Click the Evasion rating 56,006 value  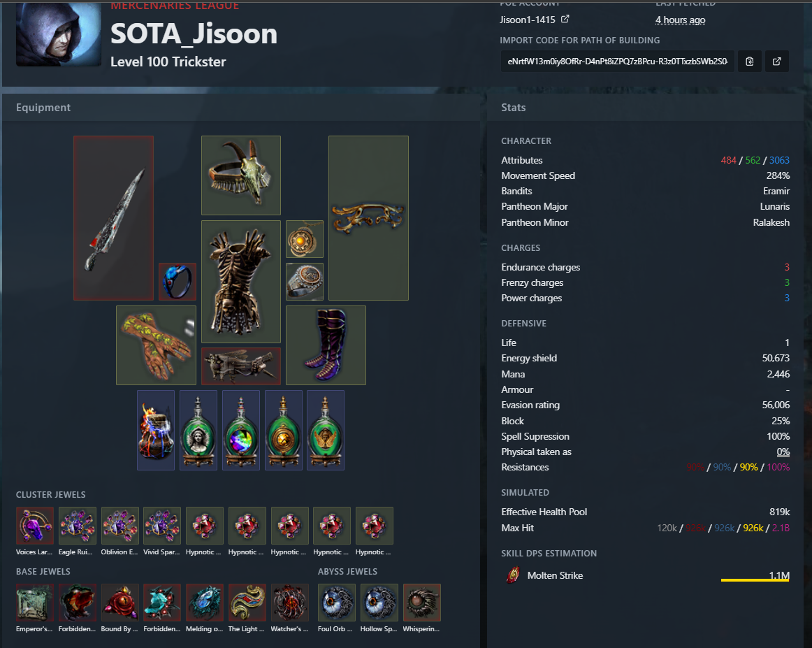point(776,405)
